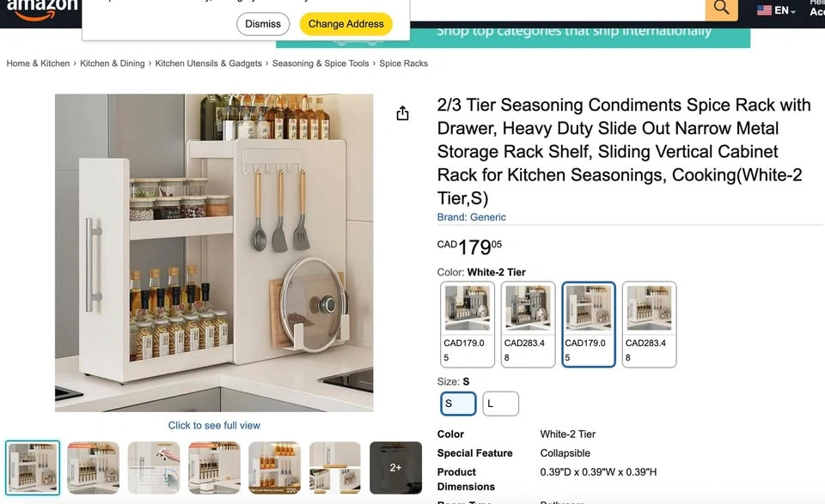Click the US flag language icon

tap(764, 10)
